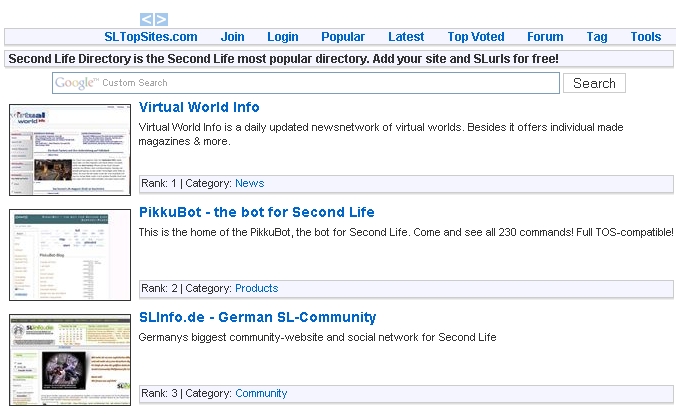Open the Login menu item
Viewport: 676px width, 414px height.
click(282, 37)
